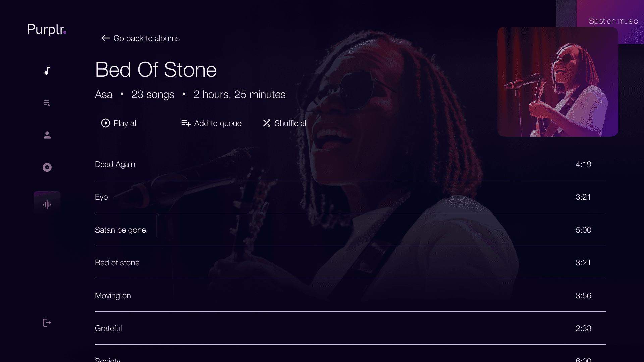Play the song Satan be gone
The width and height of the screenshot is (644, 362).
pos(351,230)
